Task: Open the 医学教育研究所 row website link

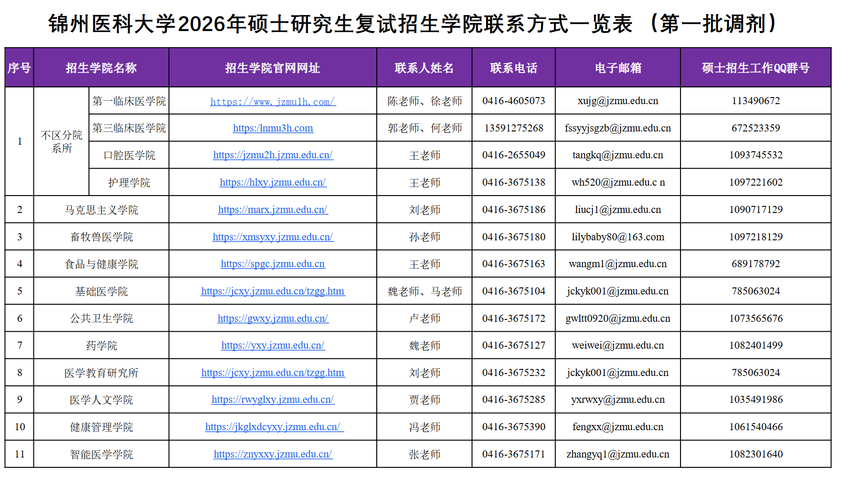Action: (x=272, y=372)
